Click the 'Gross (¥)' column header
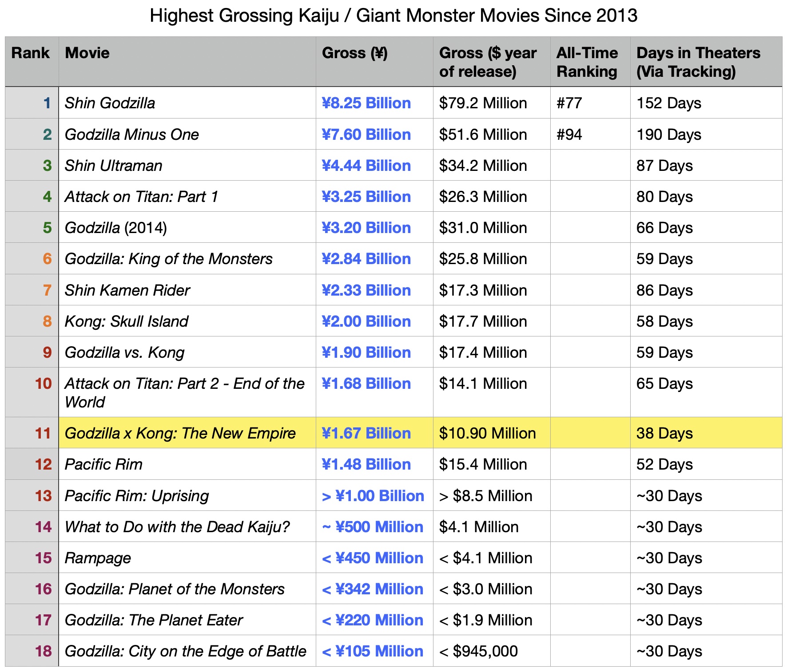Image resolution: width=787 pixels, height=672 pixels. 374,62
